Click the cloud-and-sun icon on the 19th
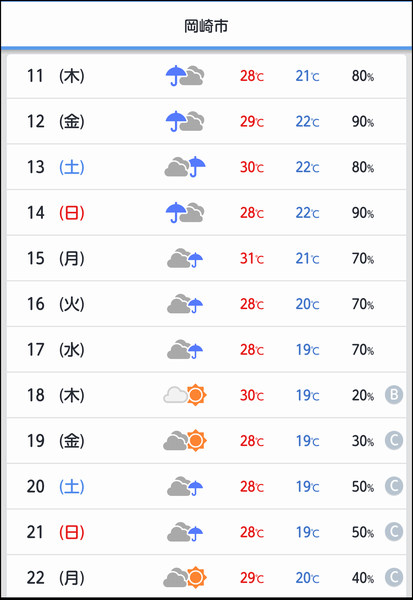413x600 pixels. pos(185,440)
